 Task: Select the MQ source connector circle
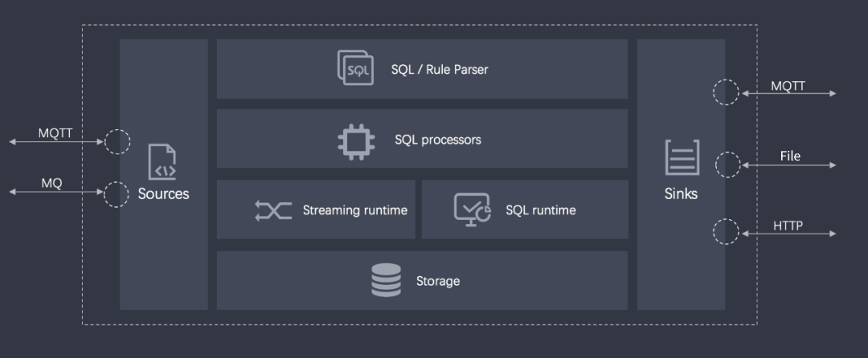(x=117, y=193)
